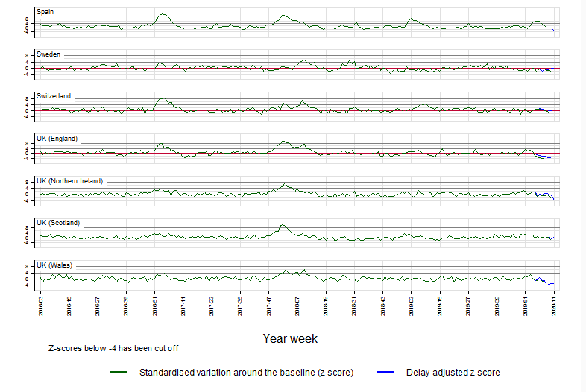Click the UK (Scotland) panel label
This screenshot has height=392, width=586.
pyautogui.click(x=58, y=223)
